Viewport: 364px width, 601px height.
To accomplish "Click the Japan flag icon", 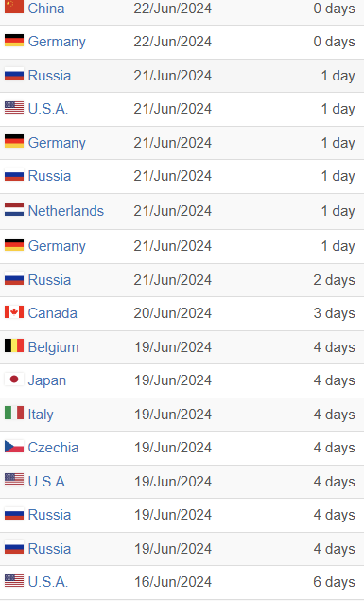I will tap(14, 380).
